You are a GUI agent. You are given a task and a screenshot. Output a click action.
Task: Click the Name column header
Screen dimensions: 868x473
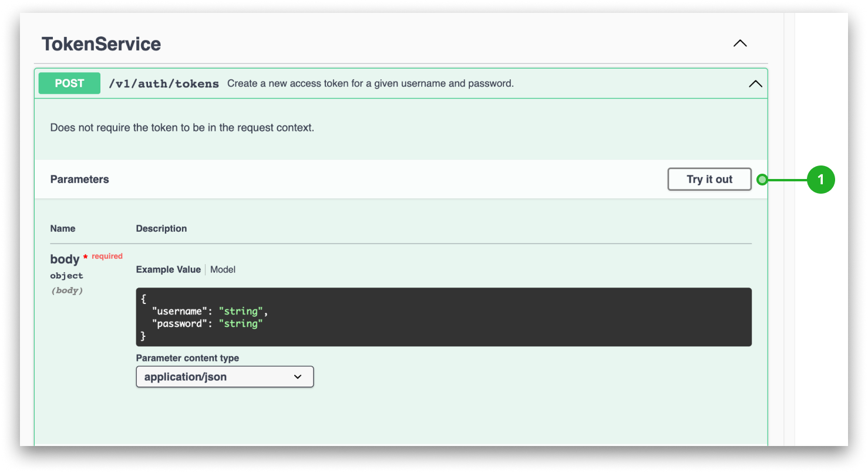point(62,228)
